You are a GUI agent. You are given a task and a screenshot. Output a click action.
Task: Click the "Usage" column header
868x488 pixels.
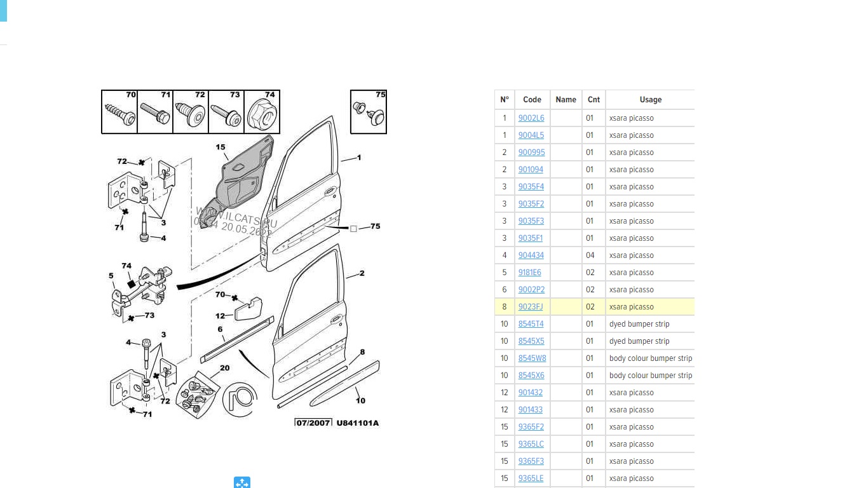(x=651, y=100)
